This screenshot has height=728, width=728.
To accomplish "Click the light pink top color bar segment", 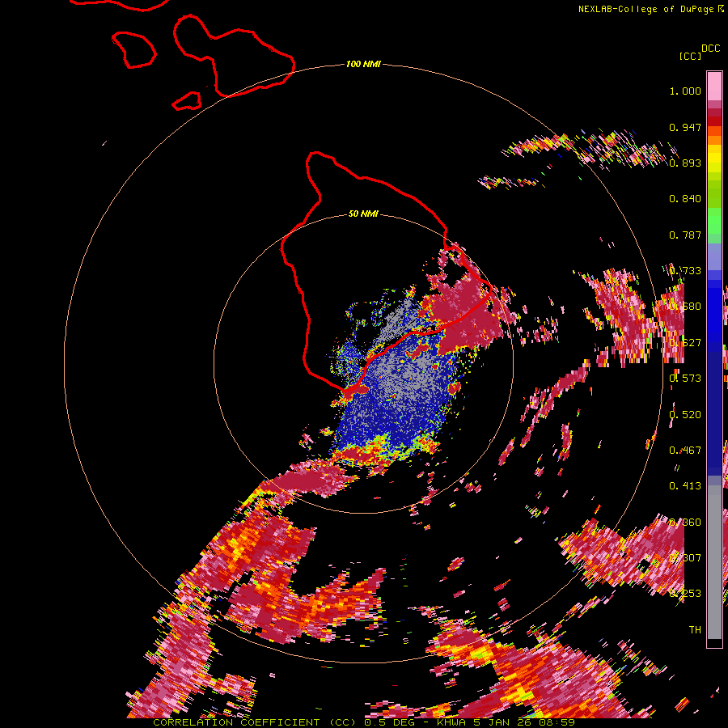I will [714, 86].
